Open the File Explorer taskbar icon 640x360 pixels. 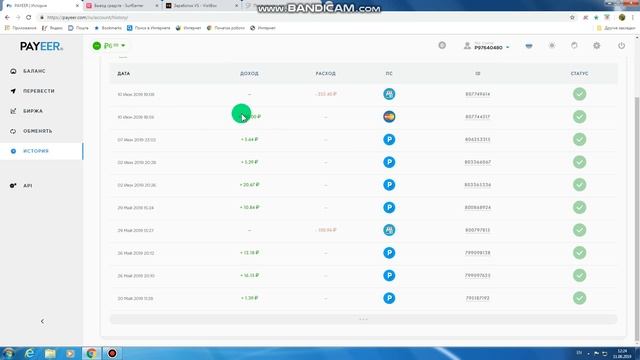click(50, 353)
